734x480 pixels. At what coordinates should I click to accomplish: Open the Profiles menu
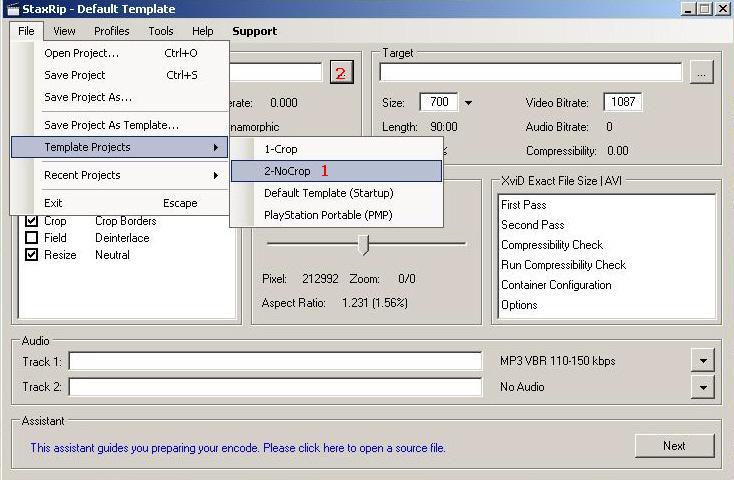(111, 31)
